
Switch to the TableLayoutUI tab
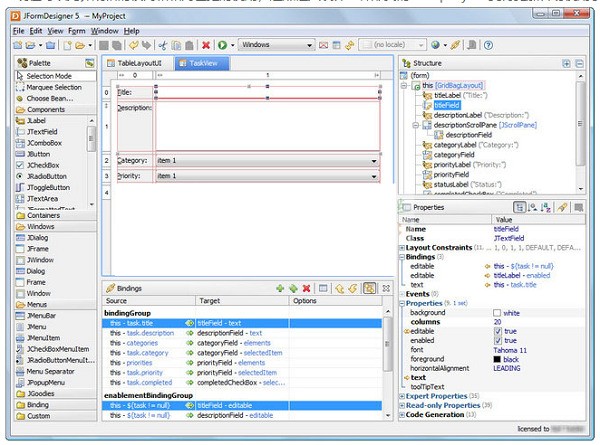coord(138,62)
